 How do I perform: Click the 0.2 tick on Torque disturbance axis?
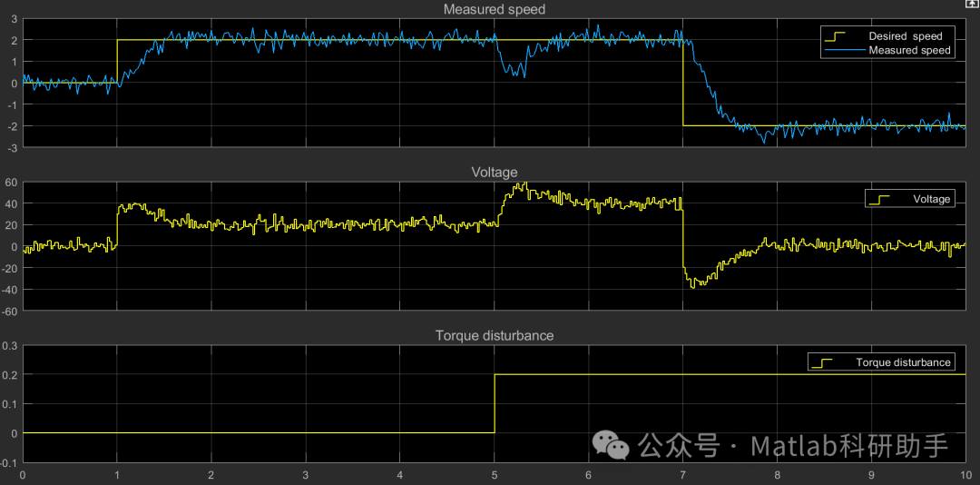pyautogui.click(x=10, y=374)
